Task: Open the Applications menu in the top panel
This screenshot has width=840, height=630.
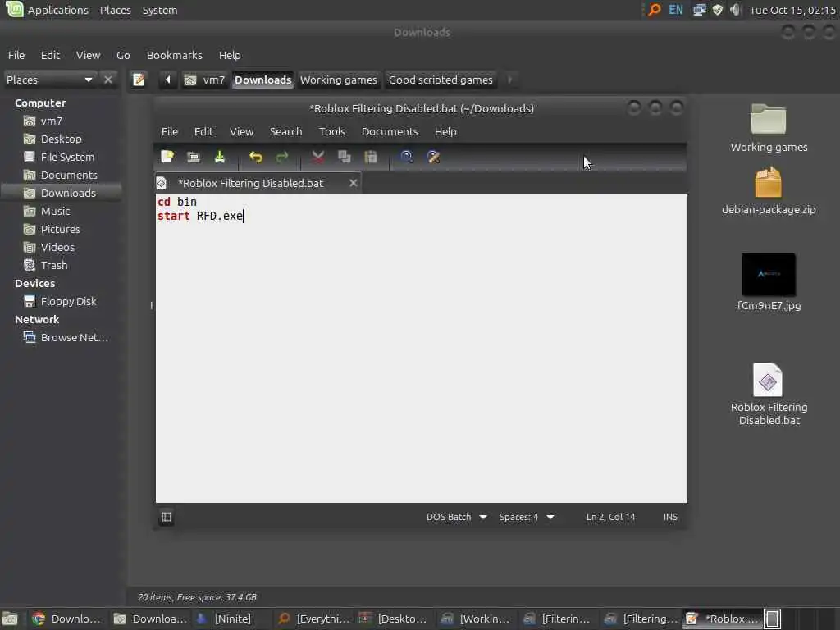Action: point(47,10)
